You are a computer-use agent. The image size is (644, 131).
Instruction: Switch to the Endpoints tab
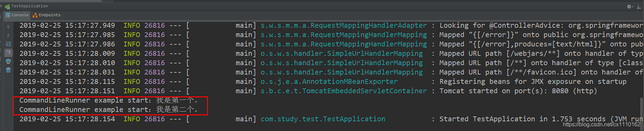(46, 15)
